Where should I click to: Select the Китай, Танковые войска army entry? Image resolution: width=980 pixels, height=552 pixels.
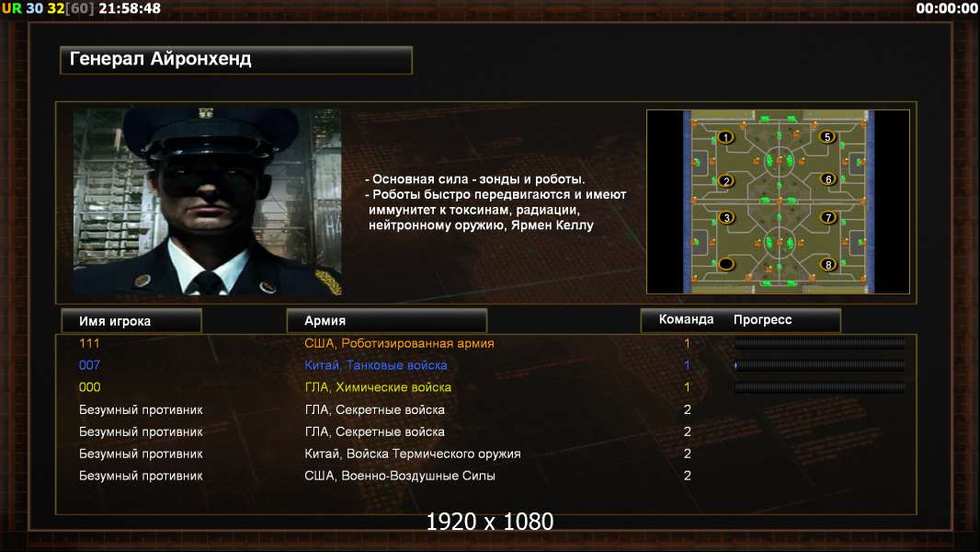click(x=376, y=365)
